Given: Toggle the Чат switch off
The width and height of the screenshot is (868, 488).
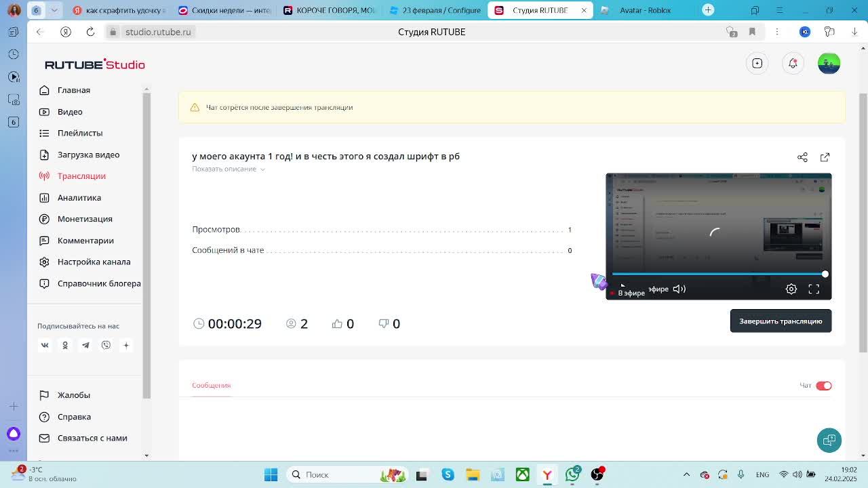Looking at the screenshot, I should (x=824, y=386).
